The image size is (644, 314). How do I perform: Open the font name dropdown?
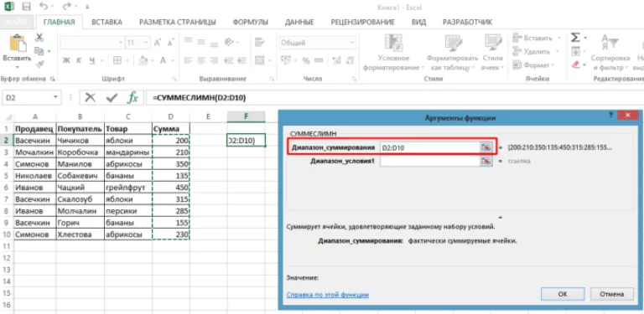click(x=121, y=43)
